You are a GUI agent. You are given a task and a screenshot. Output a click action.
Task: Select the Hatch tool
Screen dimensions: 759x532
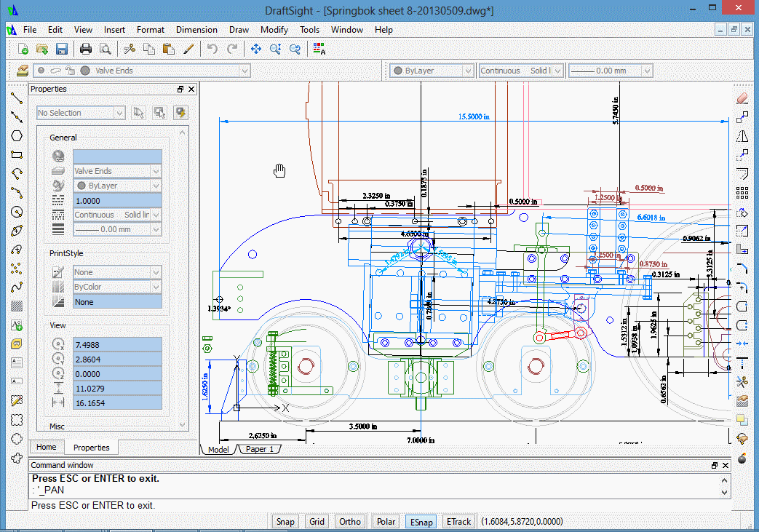tap(17, 306)
